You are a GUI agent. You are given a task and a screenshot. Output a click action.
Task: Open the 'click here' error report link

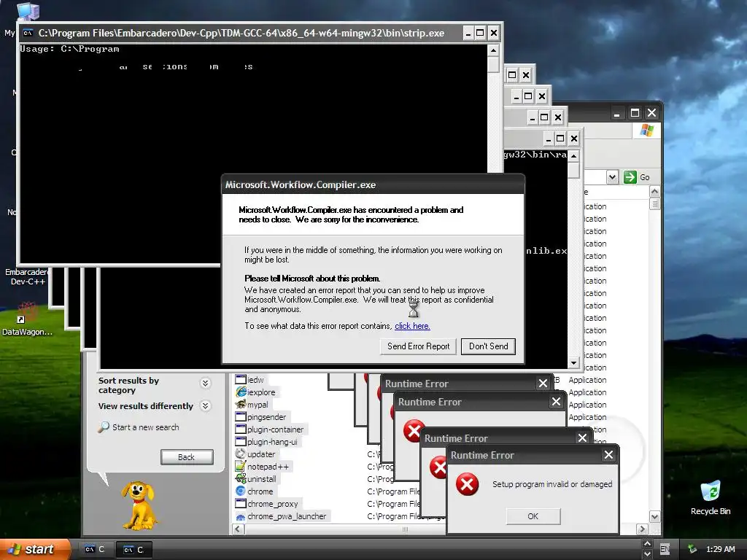point(412,326)
